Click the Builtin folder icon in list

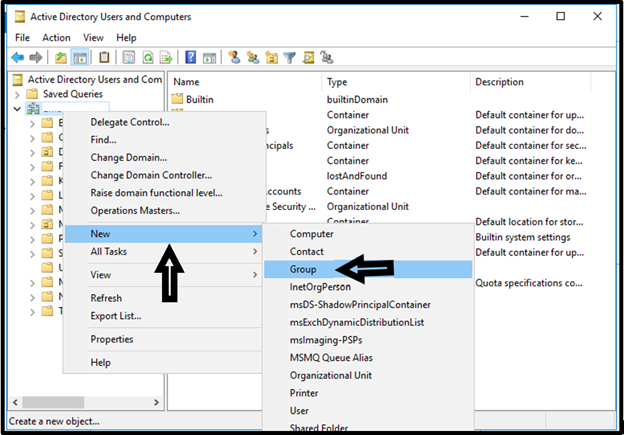click(x=177, y=99)
